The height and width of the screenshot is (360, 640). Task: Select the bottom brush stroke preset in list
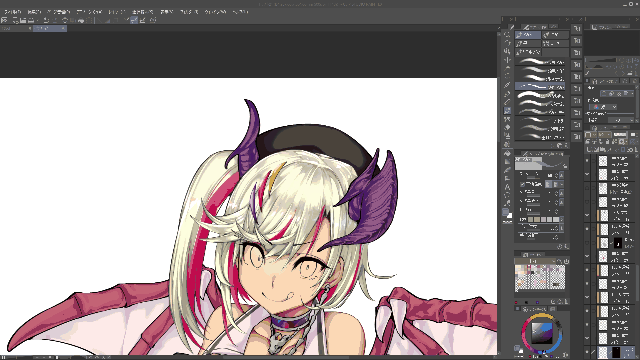click(540, 137)
